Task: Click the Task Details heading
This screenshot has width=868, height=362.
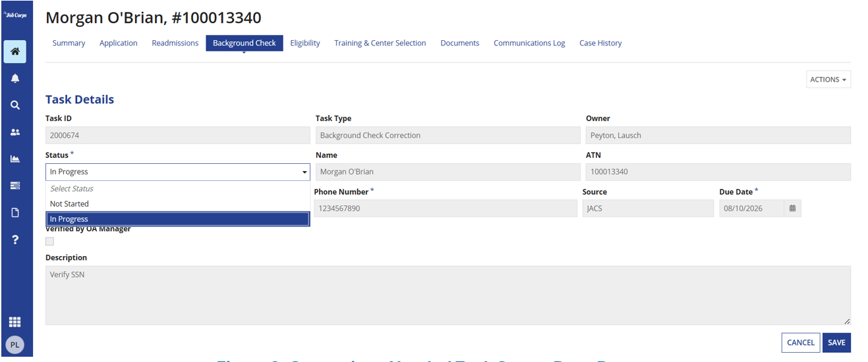Action: (80, 100)
